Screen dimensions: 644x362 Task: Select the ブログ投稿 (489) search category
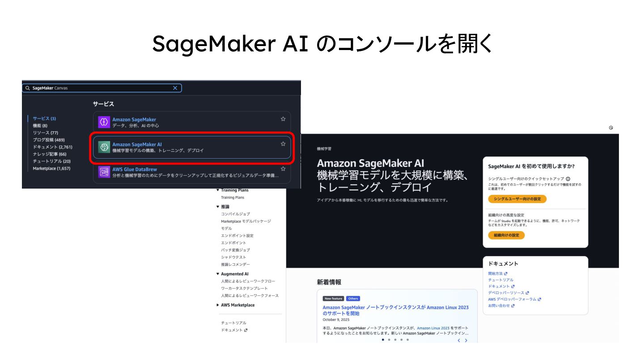[x=49, y=140]
